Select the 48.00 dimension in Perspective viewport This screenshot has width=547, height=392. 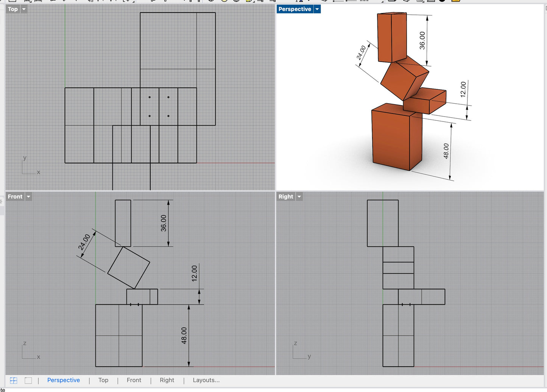tap(446, 151)
